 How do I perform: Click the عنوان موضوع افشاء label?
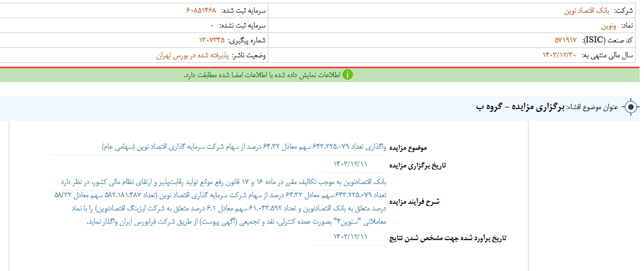593,107
